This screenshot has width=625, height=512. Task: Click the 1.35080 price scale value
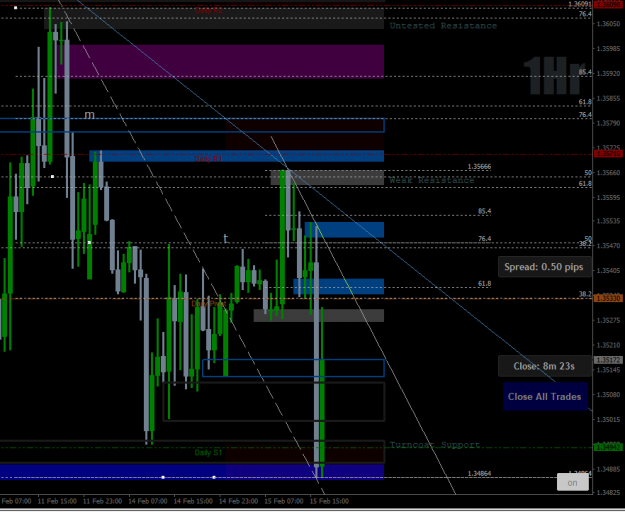[608, 394]
